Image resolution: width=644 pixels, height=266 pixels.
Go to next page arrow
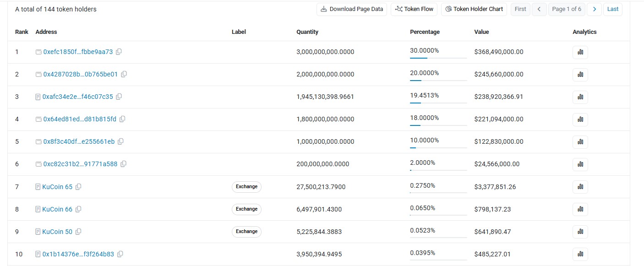[595, 9]
